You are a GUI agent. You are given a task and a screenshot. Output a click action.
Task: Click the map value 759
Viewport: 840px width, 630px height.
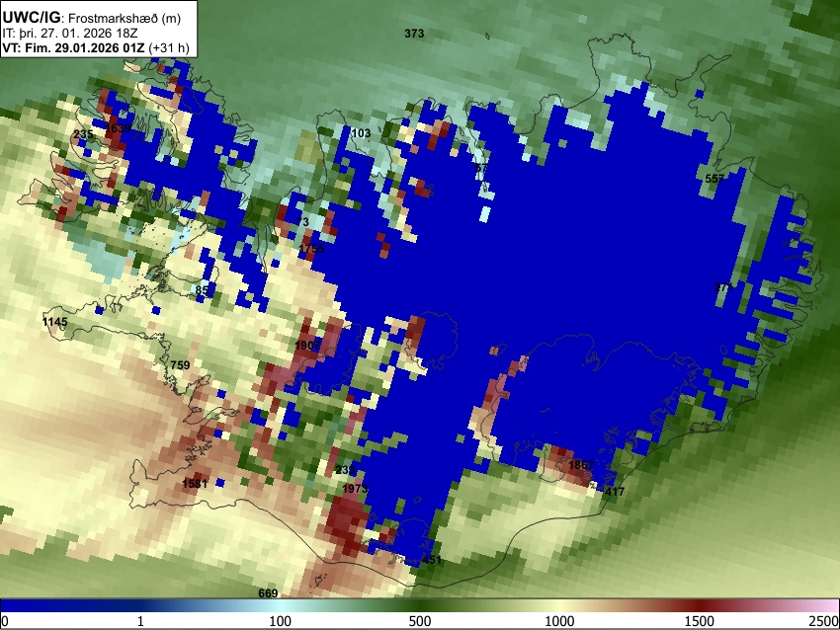point(180,365)
